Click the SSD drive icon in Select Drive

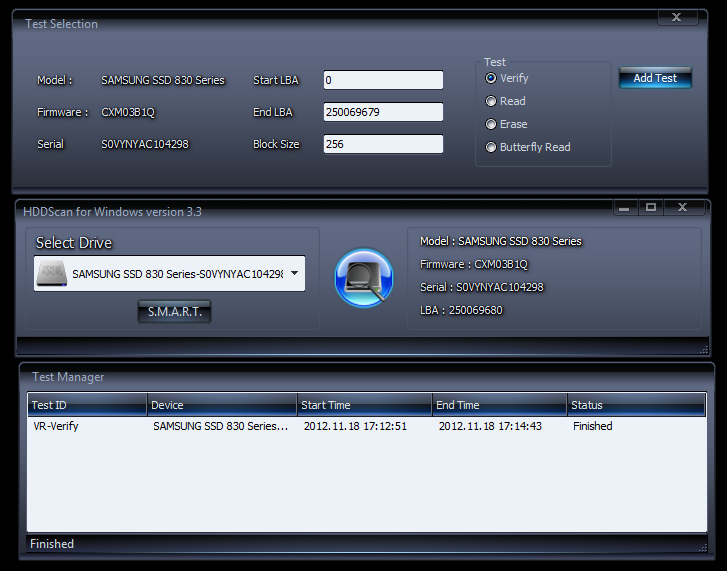point(52,273)
